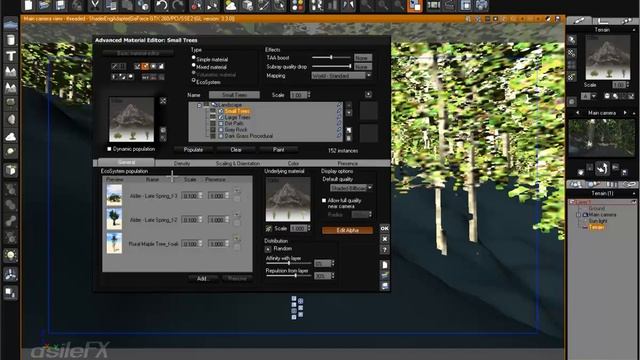Click the Open file icon in top toolbar

pyautogui.click(x=44, y=5)
